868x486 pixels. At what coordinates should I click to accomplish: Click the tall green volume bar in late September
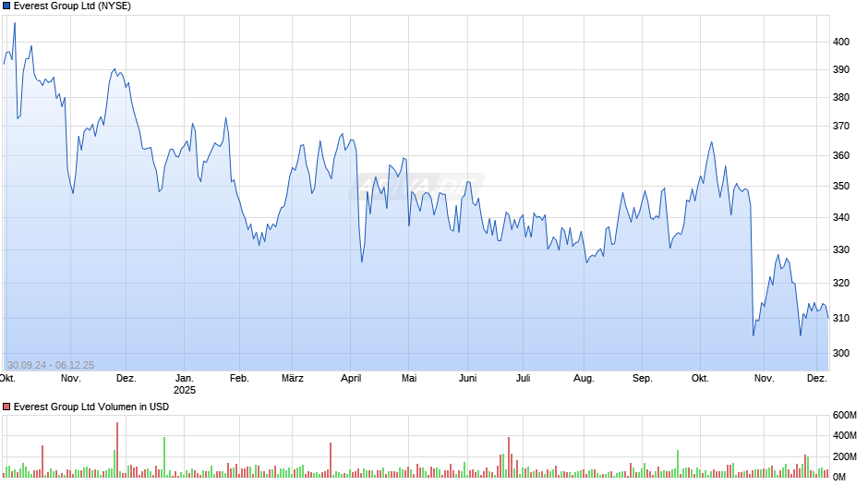click(x=678, y=464)
